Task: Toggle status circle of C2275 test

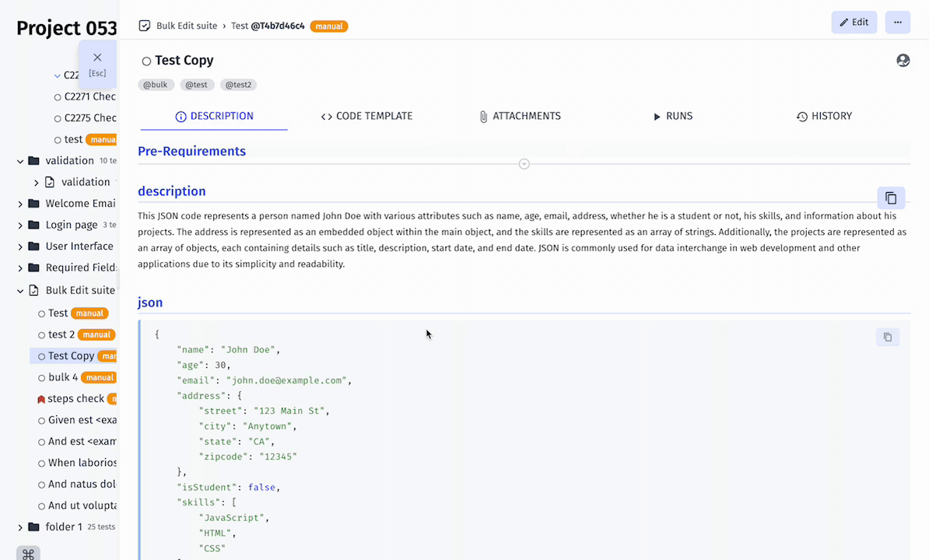Action: (x=58, y=118)
